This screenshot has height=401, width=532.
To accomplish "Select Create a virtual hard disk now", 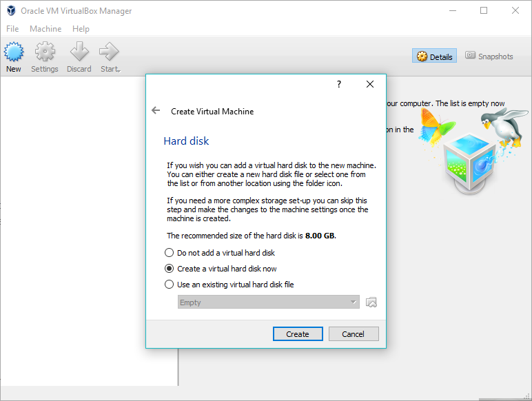I will [x=221, y=269].
